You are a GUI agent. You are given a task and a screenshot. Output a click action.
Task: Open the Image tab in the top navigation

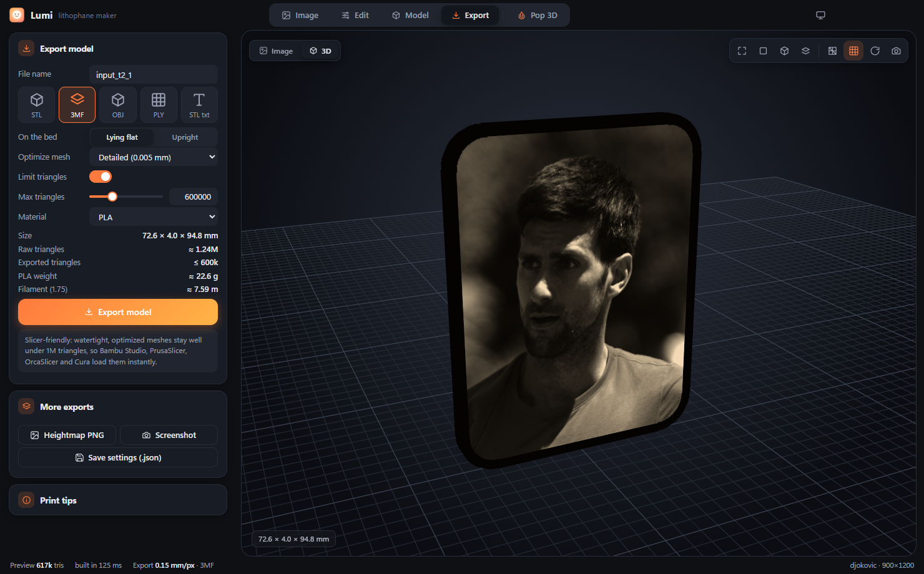(300, 15)
